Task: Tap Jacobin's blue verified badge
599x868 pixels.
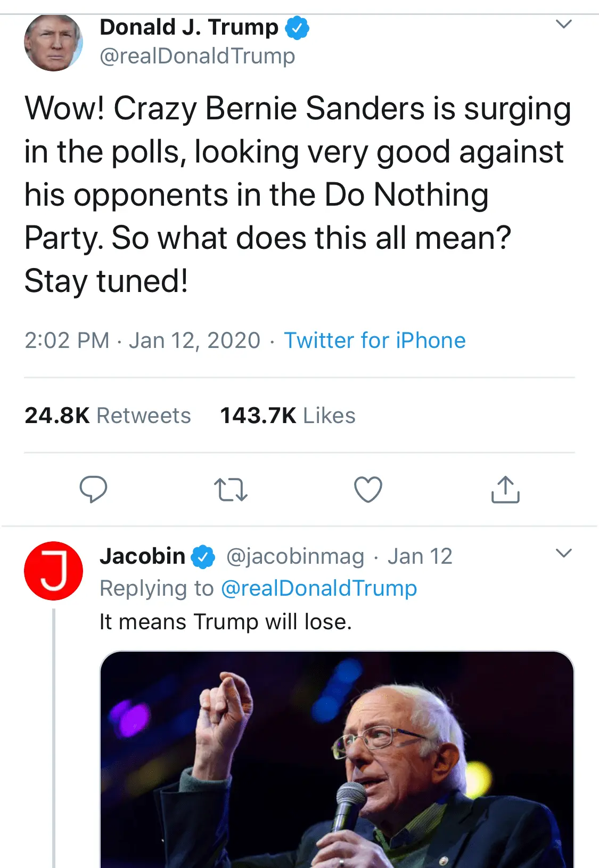Action: 203,557
